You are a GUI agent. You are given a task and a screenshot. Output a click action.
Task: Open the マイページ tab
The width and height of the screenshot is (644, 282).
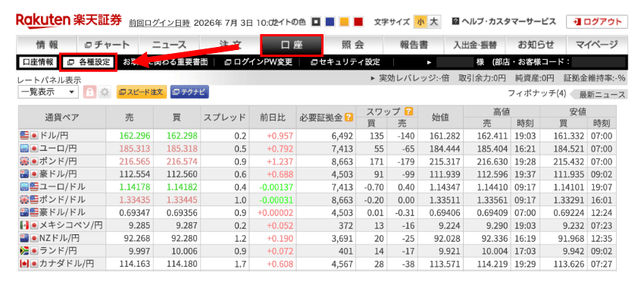(x=597, y=45)
